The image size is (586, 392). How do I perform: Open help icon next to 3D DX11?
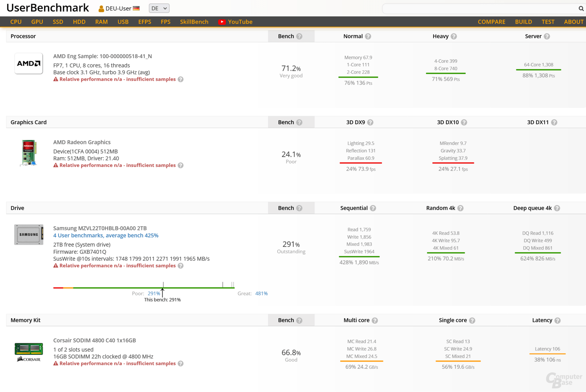coord(554,122)
